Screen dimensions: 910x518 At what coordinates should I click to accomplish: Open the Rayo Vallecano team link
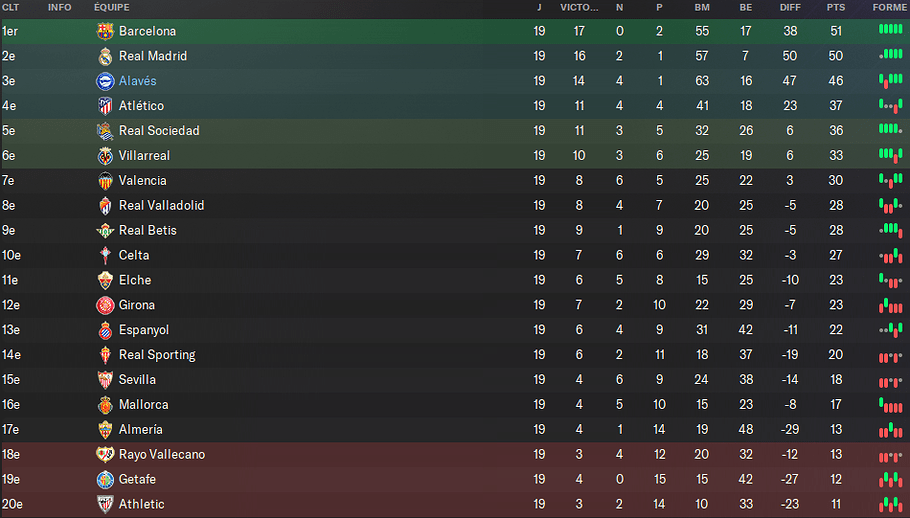162,455
